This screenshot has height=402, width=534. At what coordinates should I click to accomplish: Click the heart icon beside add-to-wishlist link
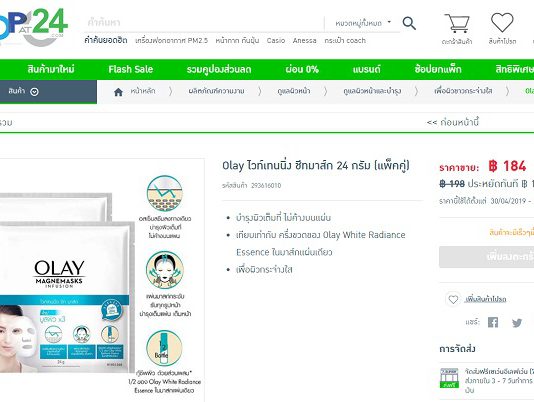click(x=453, y=299)
